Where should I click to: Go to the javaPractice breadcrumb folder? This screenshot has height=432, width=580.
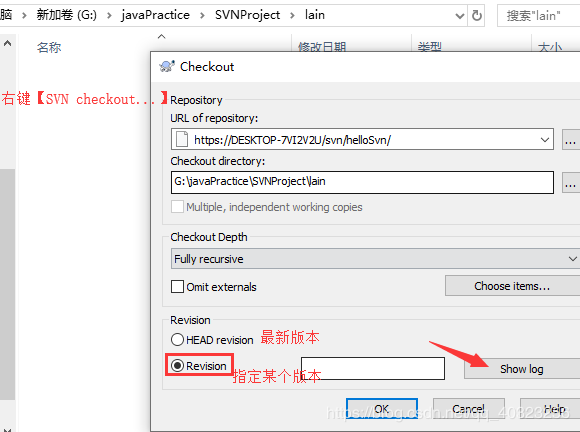coord(155,15)
